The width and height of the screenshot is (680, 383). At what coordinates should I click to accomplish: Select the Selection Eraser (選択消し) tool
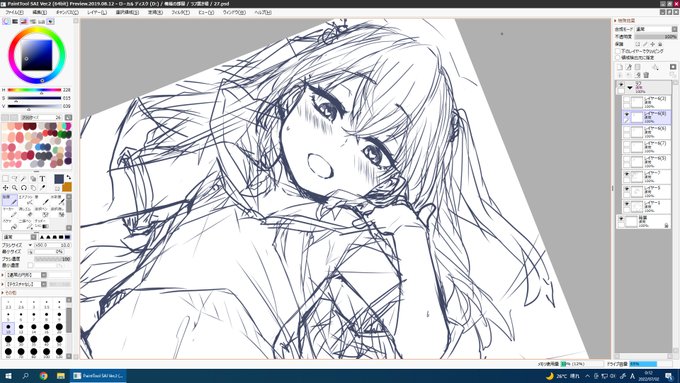(57, 212)
